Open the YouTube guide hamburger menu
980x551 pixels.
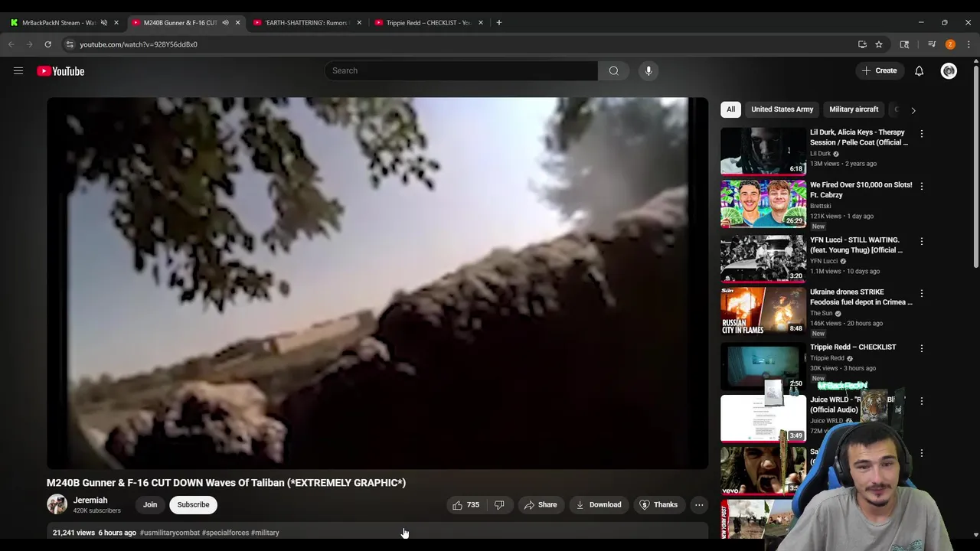(x=18, y=71)
